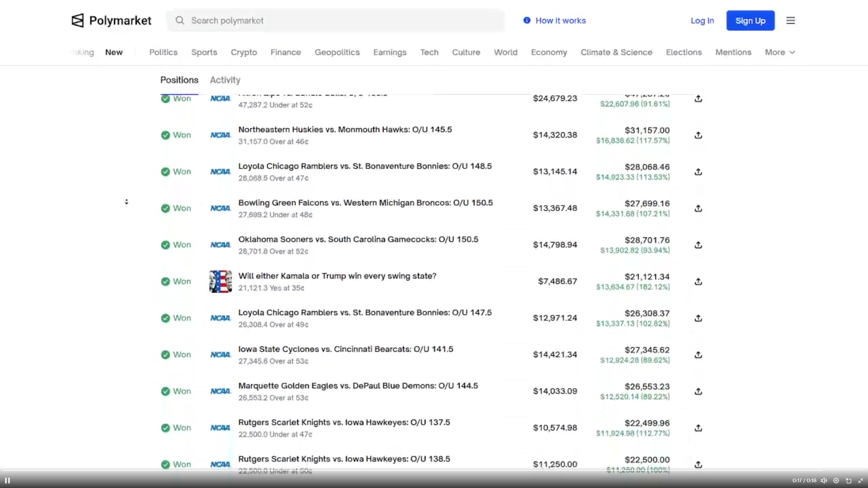The image size is (868, 488).
Task: Click the up-down arrows sort handle
Action: coord(126,202)
